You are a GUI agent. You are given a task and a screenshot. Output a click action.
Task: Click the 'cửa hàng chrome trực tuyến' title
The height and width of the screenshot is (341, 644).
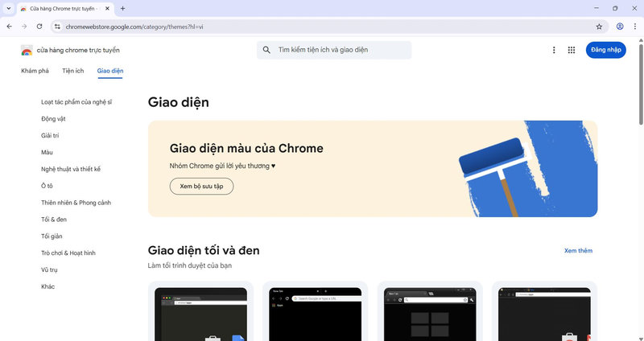tap(78, 50)
